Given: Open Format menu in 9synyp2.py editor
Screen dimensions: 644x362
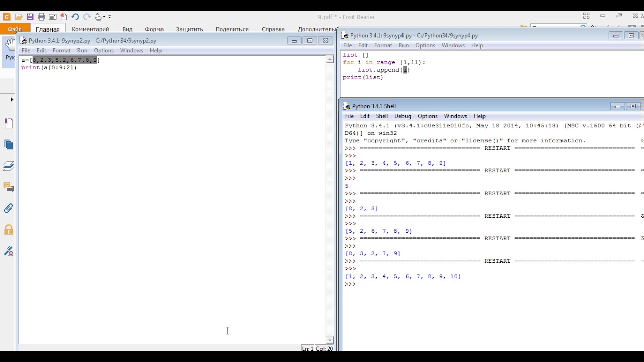Looking at the screenshot, I should (62, 50).
